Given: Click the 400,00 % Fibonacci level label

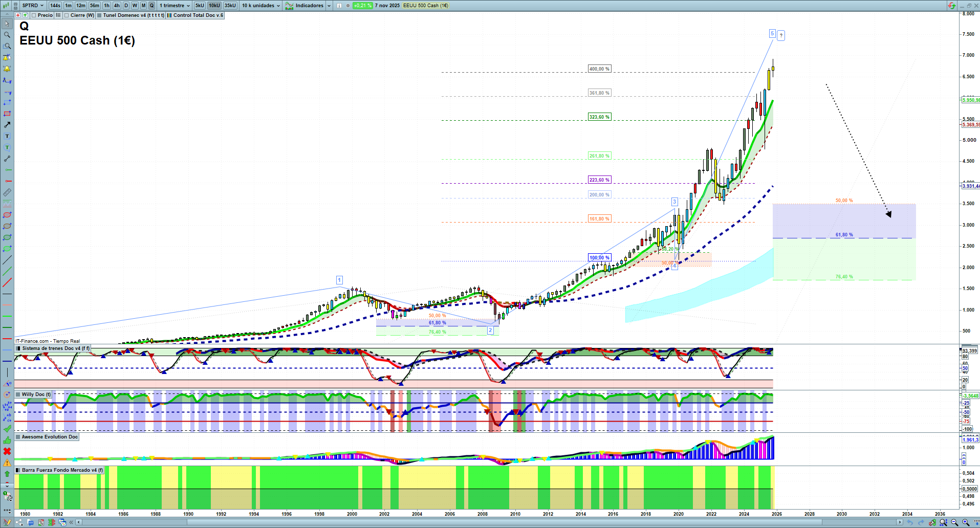Looking at the screenshot, I should 599,69.
